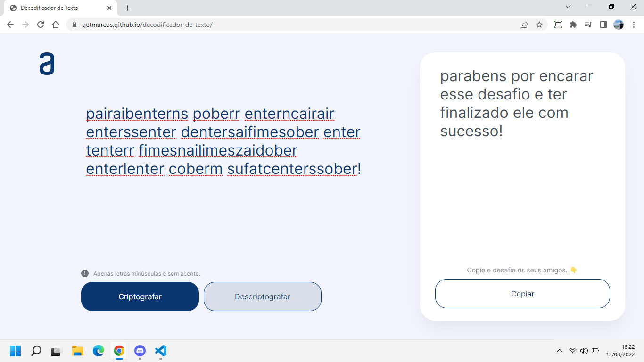The width and height of the screenshot is (644, 362).
Task: Open the tab search chevron
Action: (x=568, y=7)
